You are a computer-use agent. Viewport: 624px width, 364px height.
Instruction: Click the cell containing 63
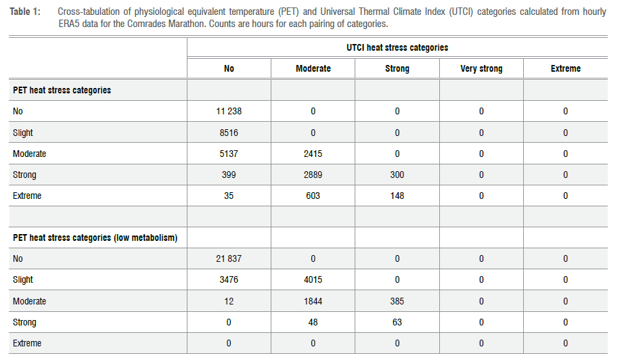397,322
